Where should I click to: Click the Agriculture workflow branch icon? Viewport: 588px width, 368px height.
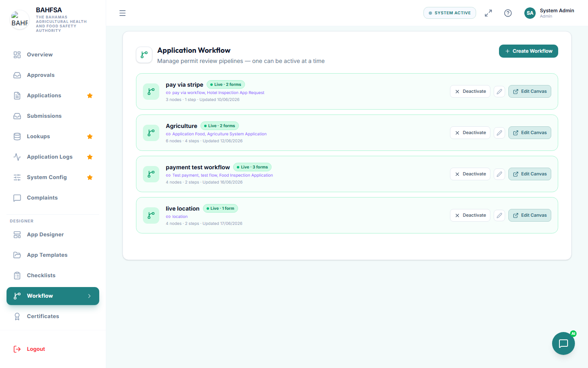[x=151, y=133]
